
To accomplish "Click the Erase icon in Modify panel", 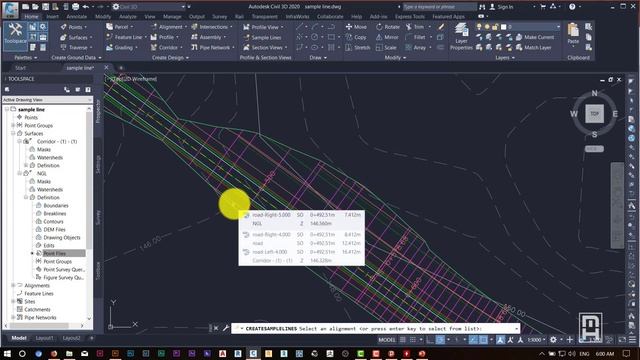I will coord(441,27).
